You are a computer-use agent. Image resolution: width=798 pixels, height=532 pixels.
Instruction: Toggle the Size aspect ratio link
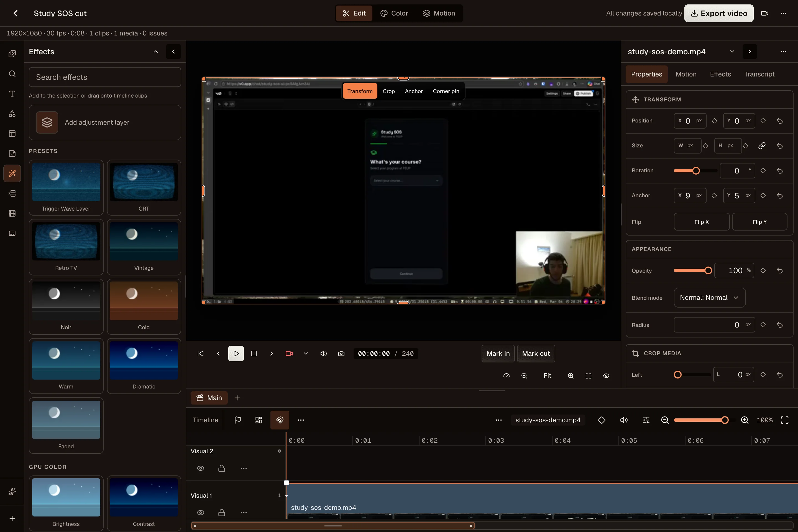click(x=762, y=145)
